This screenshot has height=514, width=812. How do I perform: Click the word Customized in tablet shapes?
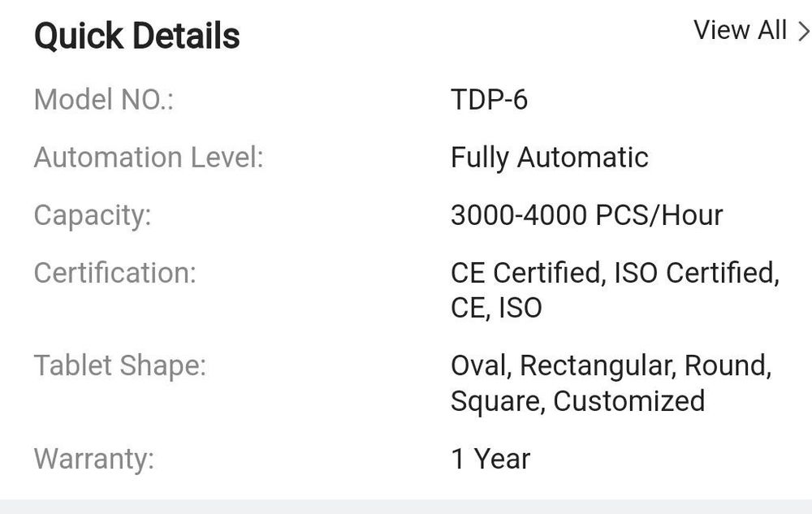(628, 400)
